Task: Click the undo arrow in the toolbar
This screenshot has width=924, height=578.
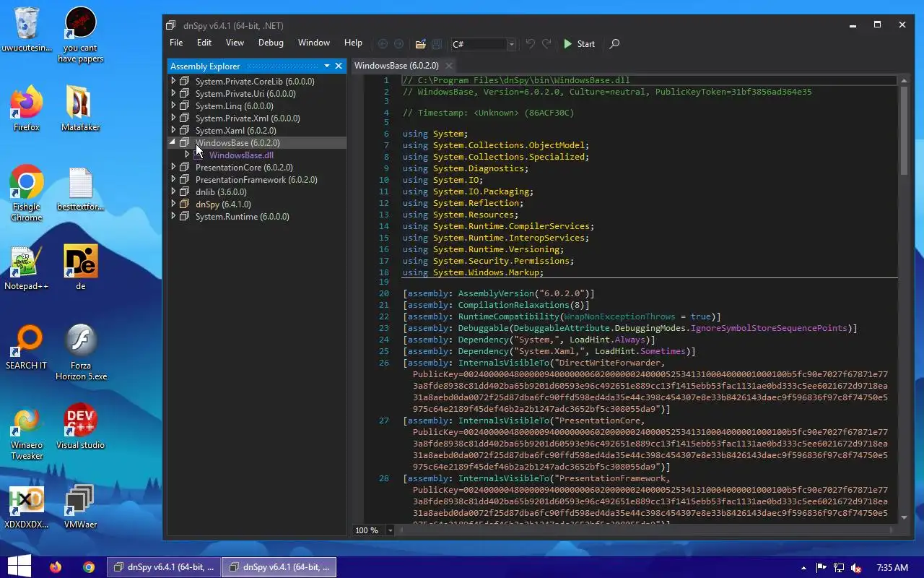Action: pyautogui.click(x=531, y=44)
